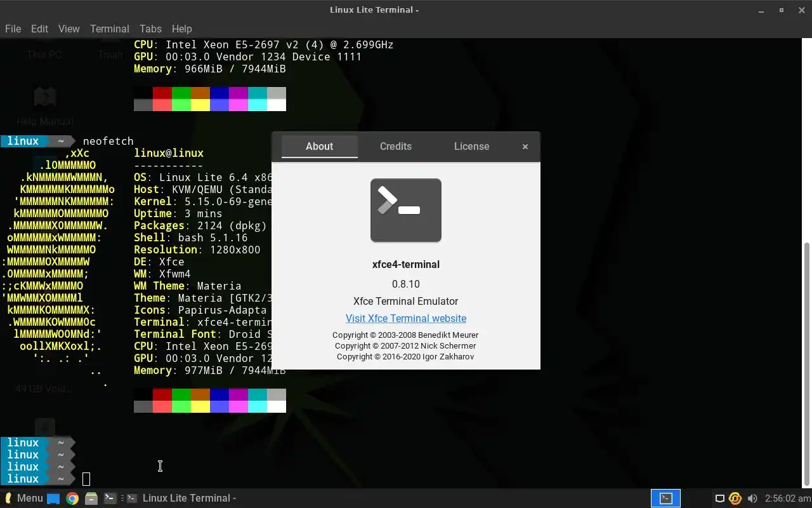Image resolution: width=812 pixels, height=508 pixels.
Task: Click the version number 0.8.10
Action: 406,284
